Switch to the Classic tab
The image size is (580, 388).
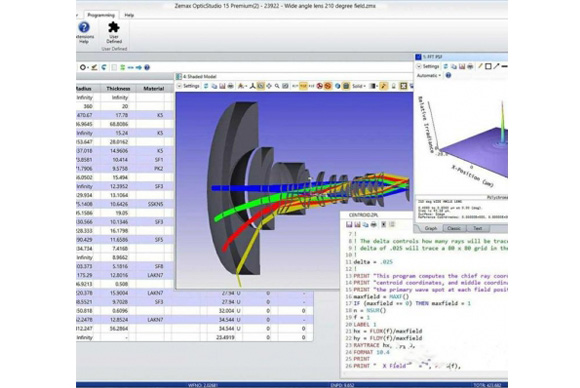(x=454, y=228)
